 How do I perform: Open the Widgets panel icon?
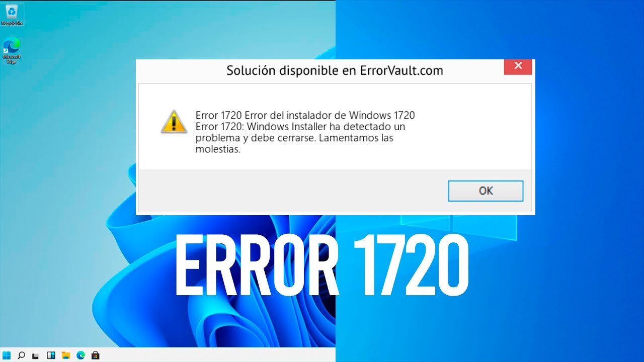51,355
